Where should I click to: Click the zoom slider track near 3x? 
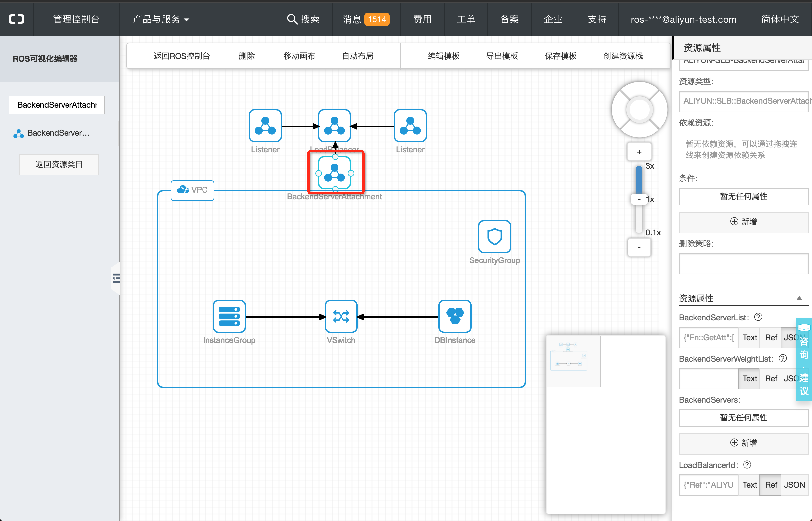(639, 179)
